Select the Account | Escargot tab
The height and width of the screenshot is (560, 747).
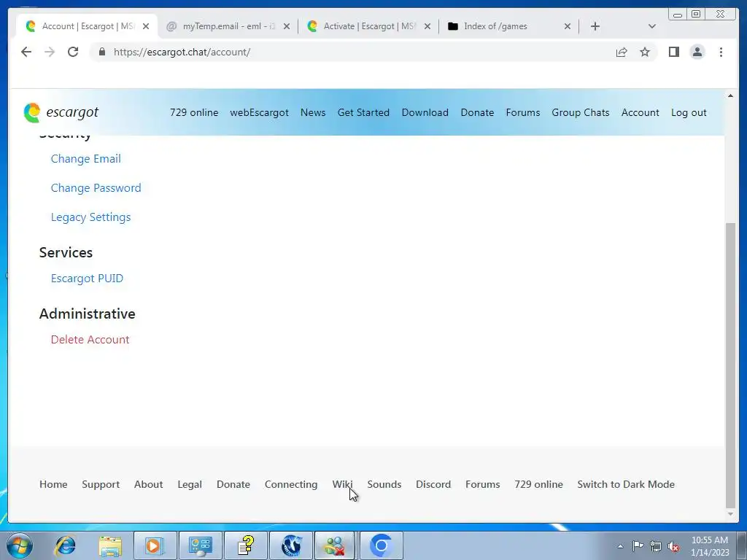tap(88, 26)
